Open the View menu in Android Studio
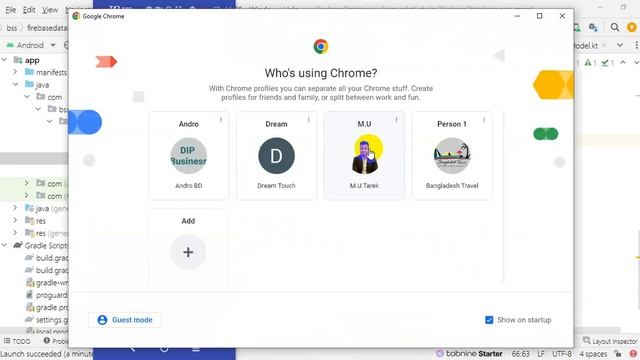The height and width of the screenshot is (360, 640). (x=50, y=10)
